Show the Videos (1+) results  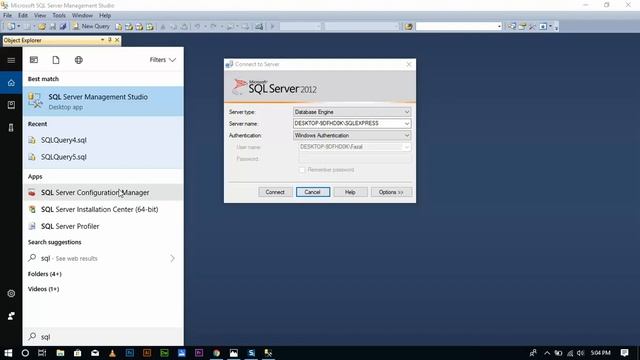coord(43,289)
